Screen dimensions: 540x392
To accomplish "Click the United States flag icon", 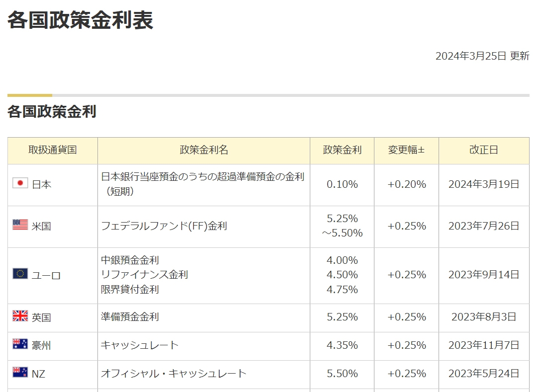I will point(20,225).
